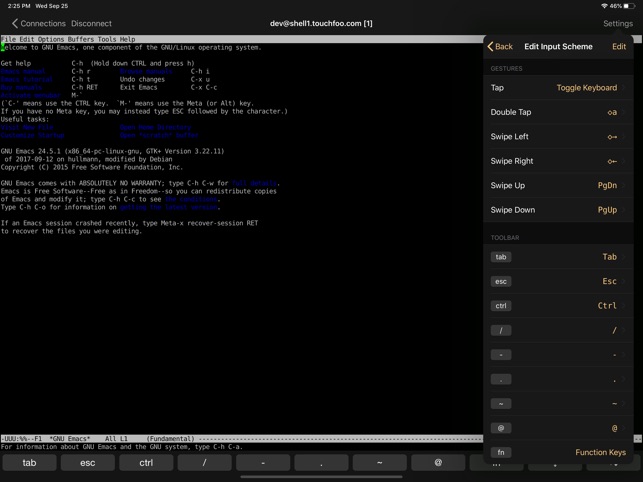Open the Emacs Edit menu
643x482 pixels.
[27, 39]
